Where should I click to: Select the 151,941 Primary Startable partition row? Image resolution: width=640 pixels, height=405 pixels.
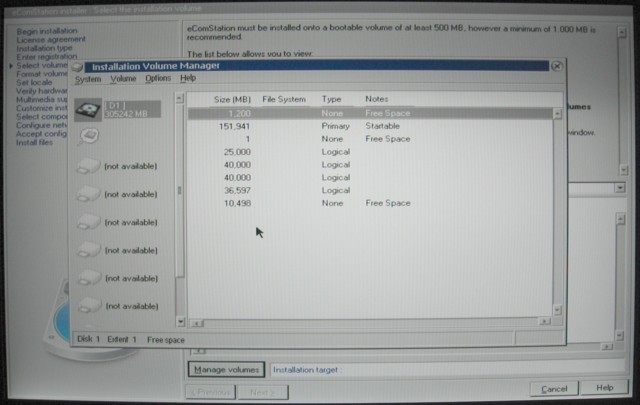pyautogui.click(x=370, y=126)
